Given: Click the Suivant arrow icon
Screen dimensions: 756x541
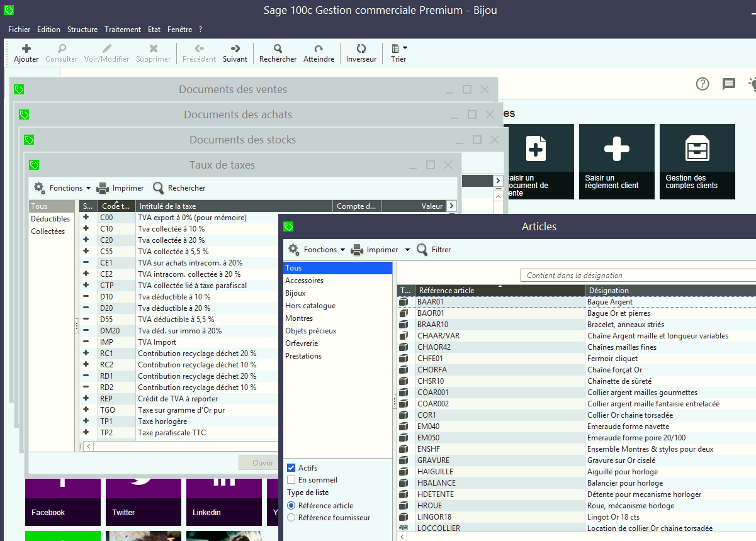Looking at the screenshot, I should click(x=235, y=48).
